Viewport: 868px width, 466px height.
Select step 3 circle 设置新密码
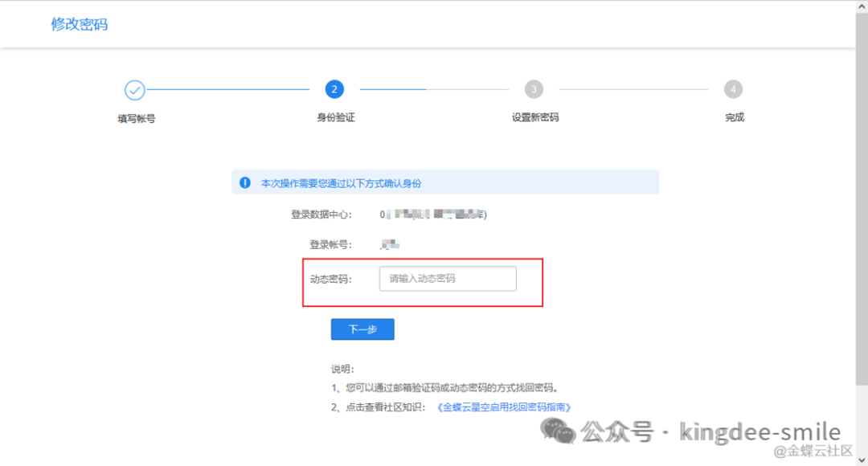[534, 89]
